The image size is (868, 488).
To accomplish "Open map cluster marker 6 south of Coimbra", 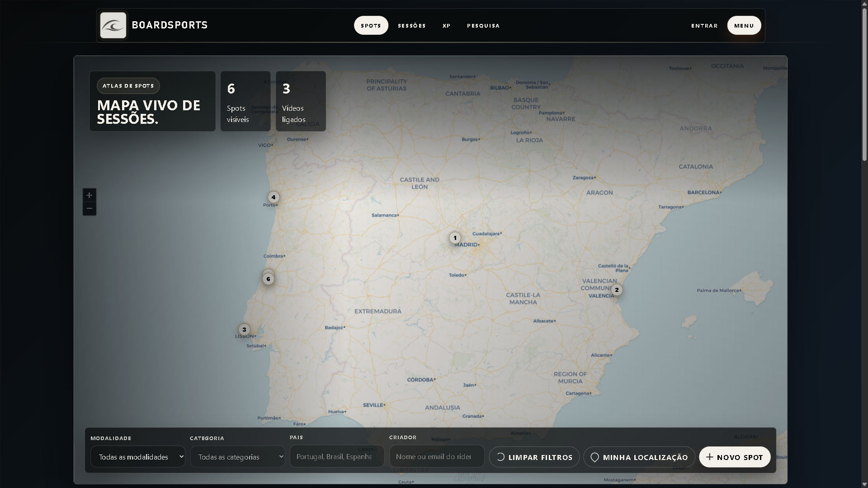I will [x=268, y=279].
